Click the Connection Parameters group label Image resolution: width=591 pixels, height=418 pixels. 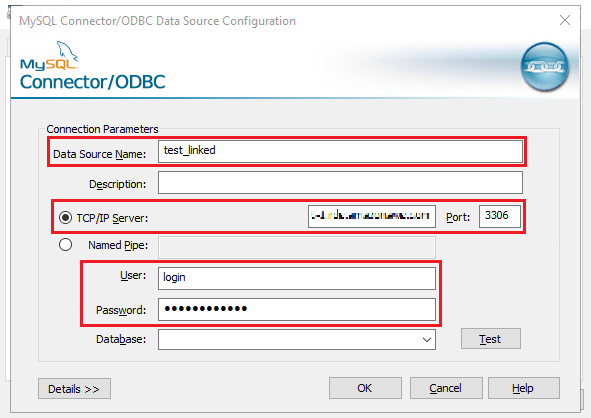pyautogui.click(x=102, y=129)
